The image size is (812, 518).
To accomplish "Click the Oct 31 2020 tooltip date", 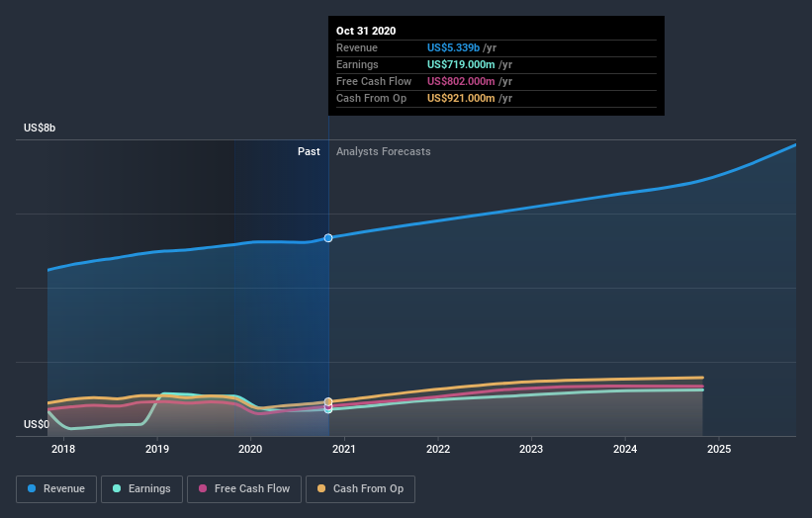I will 366,31.
